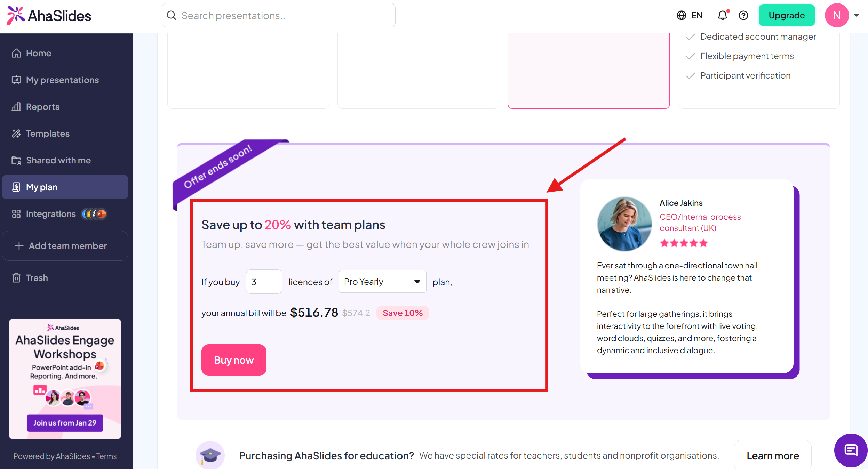This screenshot has width=868, height=469.
Task: Expand the Pro Yearly plan dropdown
Action: click(382, 282)
